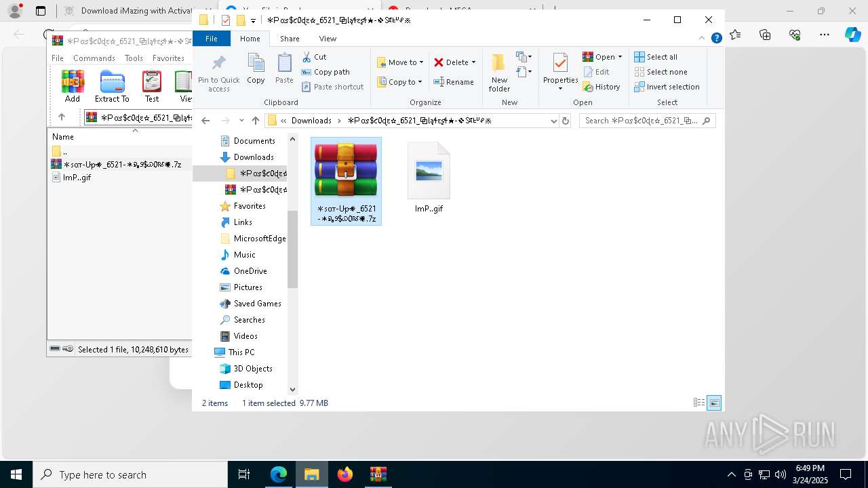Click Select all in the ribbon

coord(656,57)
